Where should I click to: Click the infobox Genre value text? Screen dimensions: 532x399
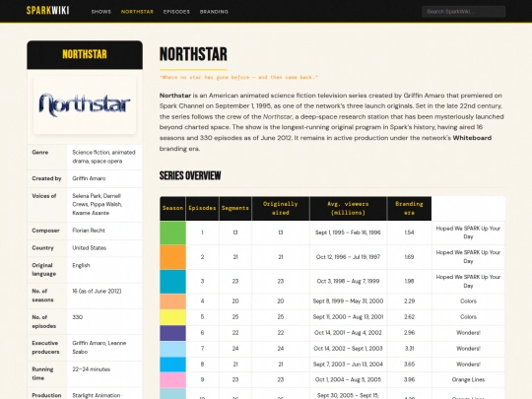[103, 157]
